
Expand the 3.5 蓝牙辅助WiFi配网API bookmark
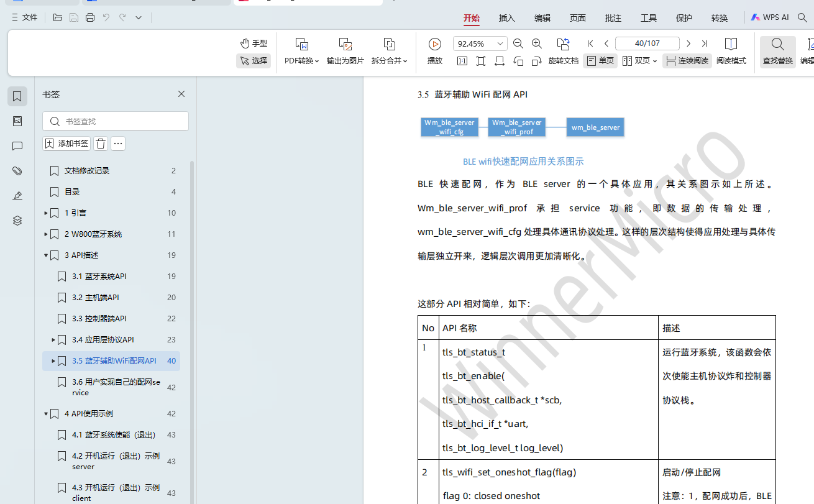click(53, 360)
